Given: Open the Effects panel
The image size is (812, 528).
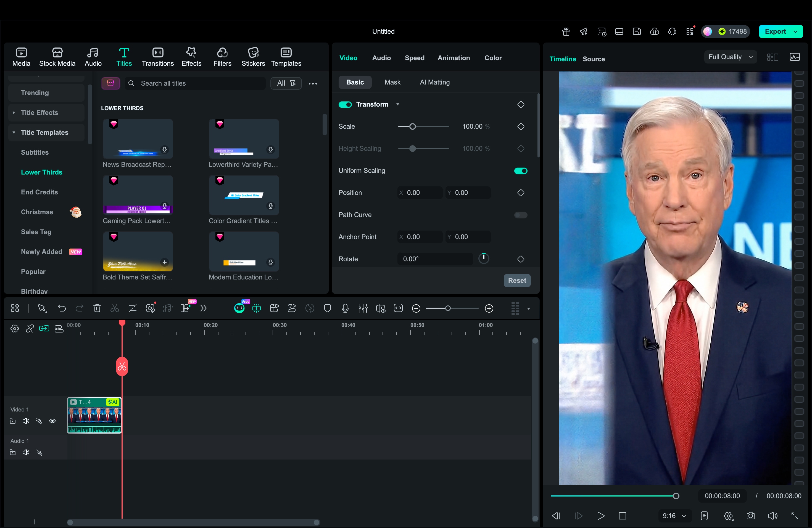Looking at the screenshot, I should (x=191, y=56).
